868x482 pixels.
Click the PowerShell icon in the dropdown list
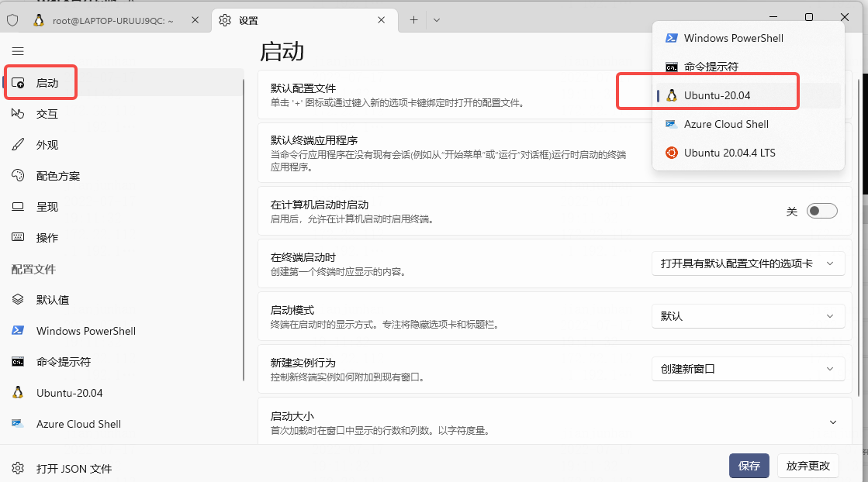672,38
